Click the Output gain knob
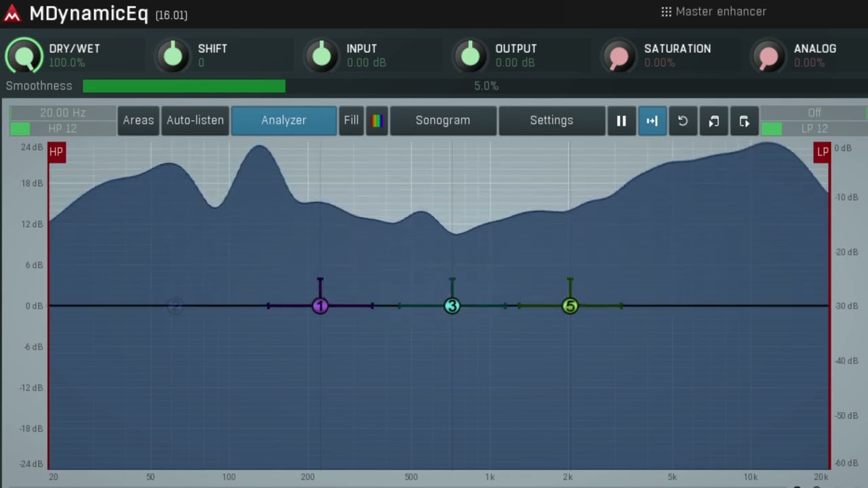868x488 pixels. click(470, 56)
